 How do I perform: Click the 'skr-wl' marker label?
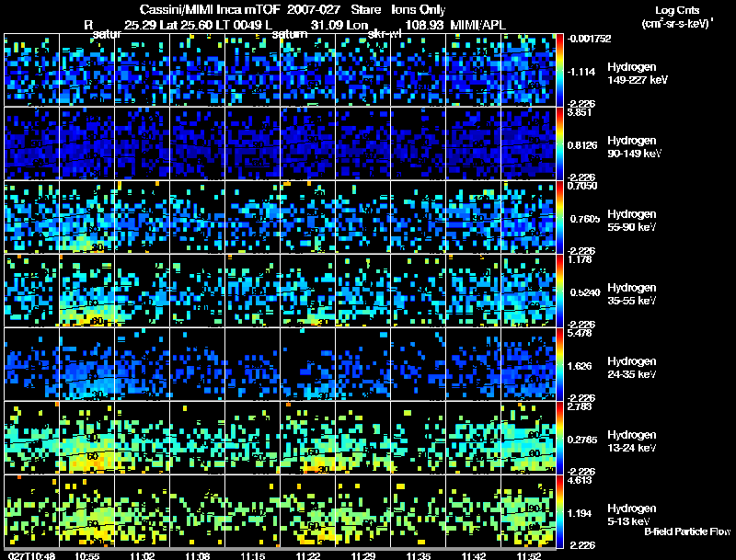click(x=385, y=34)
